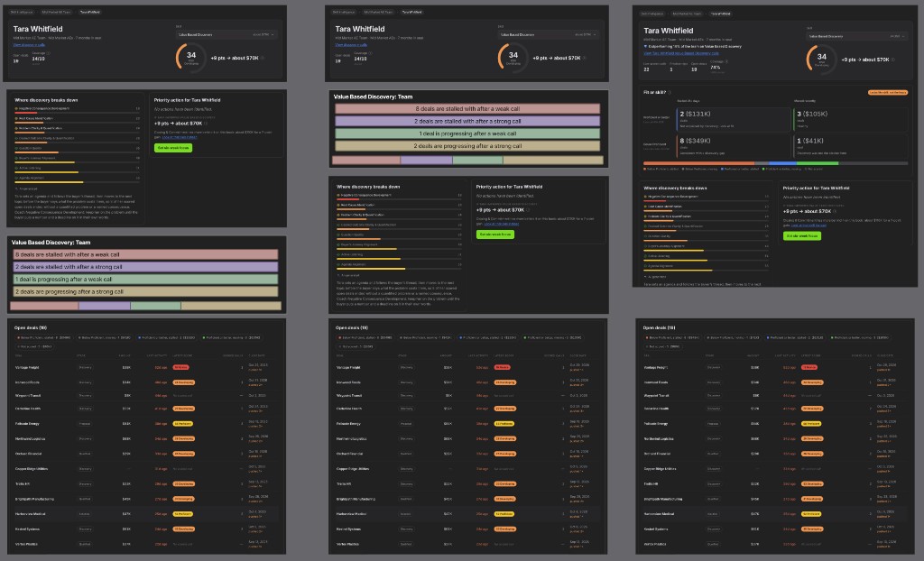Click info icon beside +9 pts in right Priority action card
This screenshot has height=561, width=924.
[x=835, y=211]
